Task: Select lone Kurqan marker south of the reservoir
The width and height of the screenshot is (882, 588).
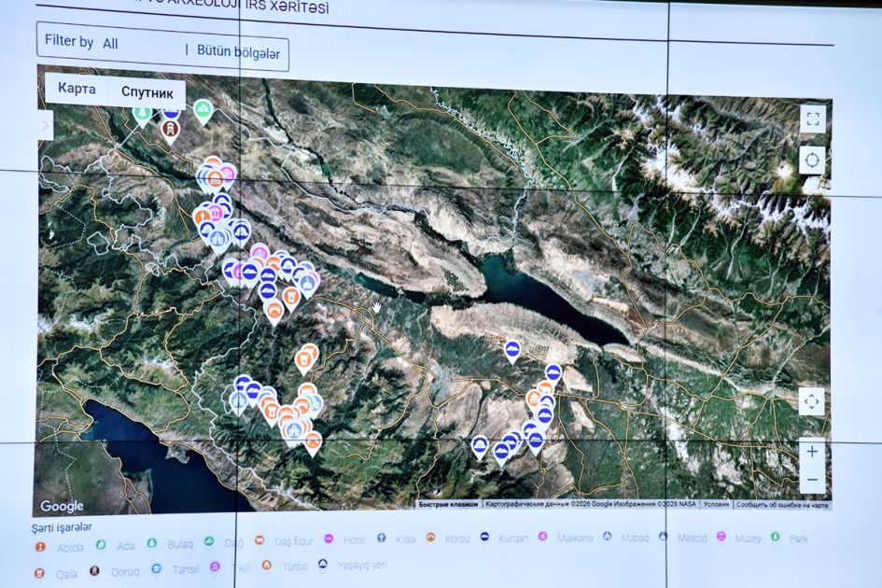Action: pyautogui.click(x=511, y=352)
